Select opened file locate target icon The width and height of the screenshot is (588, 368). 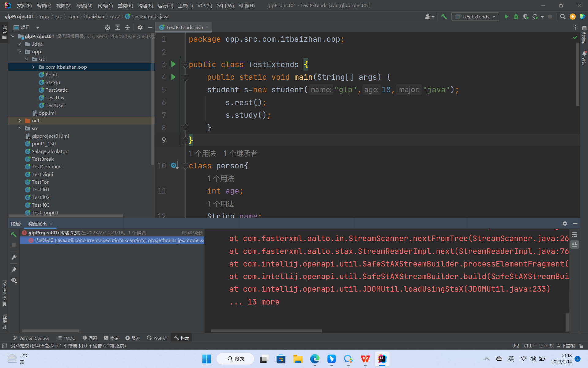pos(107,27)
